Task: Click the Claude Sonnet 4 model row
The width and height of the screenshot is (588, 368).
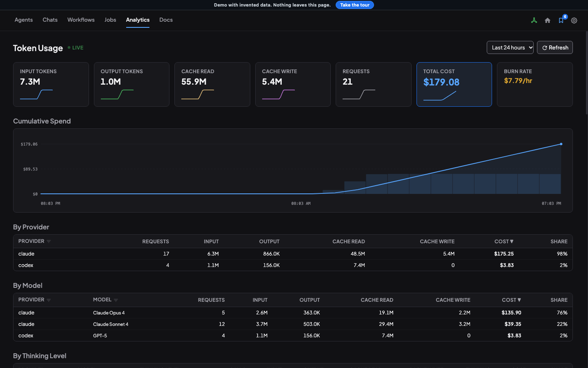Action: point(293,324)
